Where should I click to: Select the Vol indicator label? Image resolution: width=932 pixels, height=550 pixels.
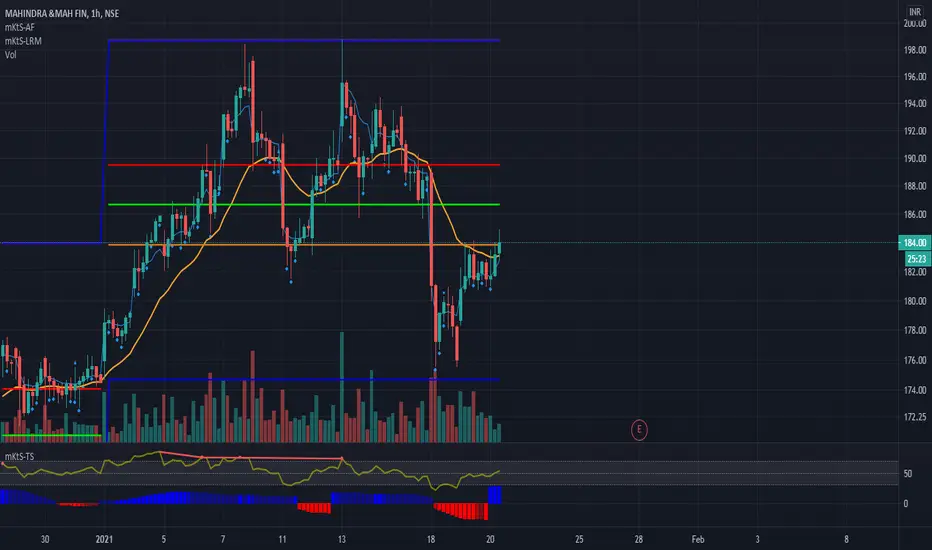(11, 55)
